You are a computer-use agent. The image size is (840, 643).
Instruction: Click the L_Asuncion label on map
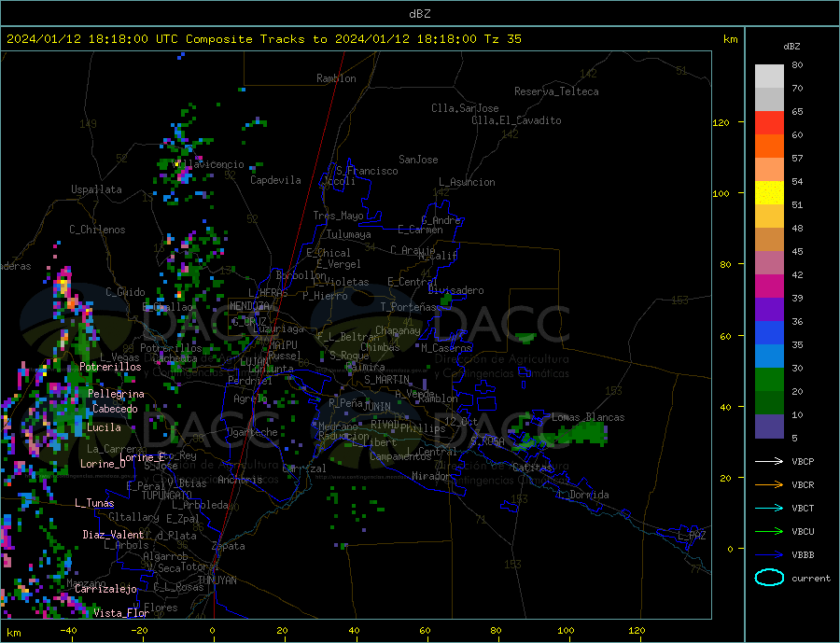(468, 182)
